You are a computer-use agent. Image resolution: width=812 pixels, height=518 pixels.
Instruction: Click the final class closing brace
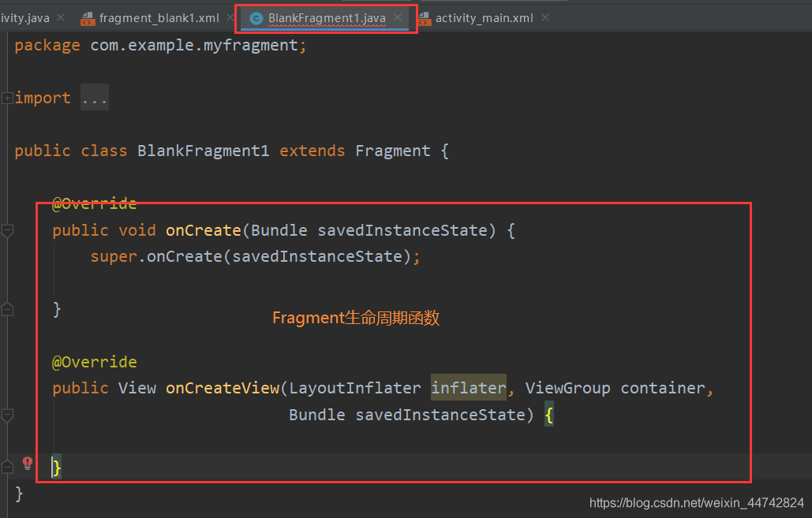pyautogui.click(x=19, y=494)
